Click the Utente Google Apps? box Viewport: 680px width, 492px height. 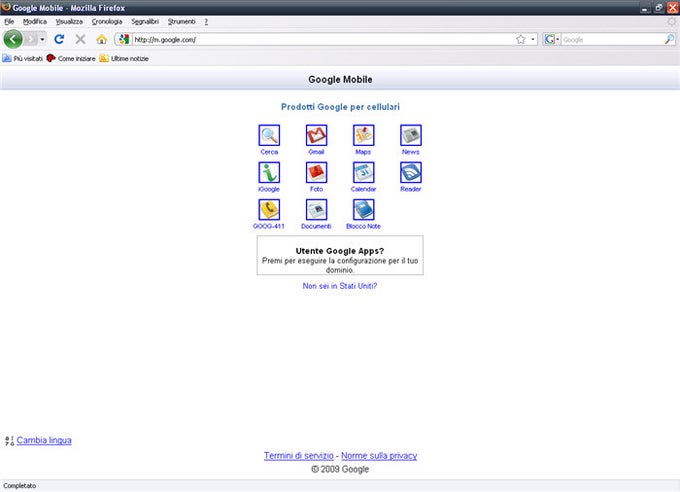[340, 256]
